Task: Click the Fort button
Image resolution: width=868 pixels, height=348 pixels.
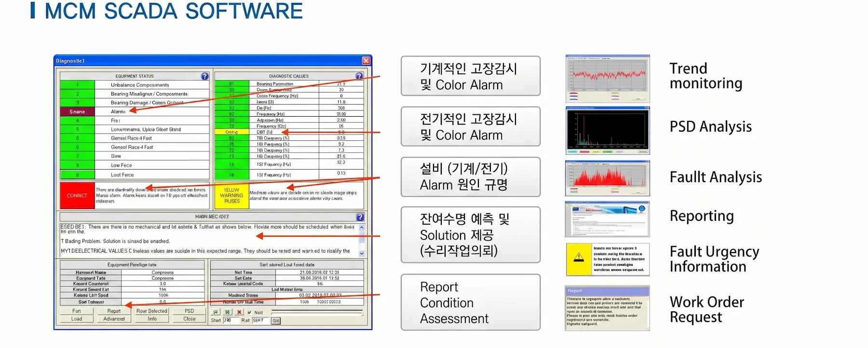Action: coord(77,311)
